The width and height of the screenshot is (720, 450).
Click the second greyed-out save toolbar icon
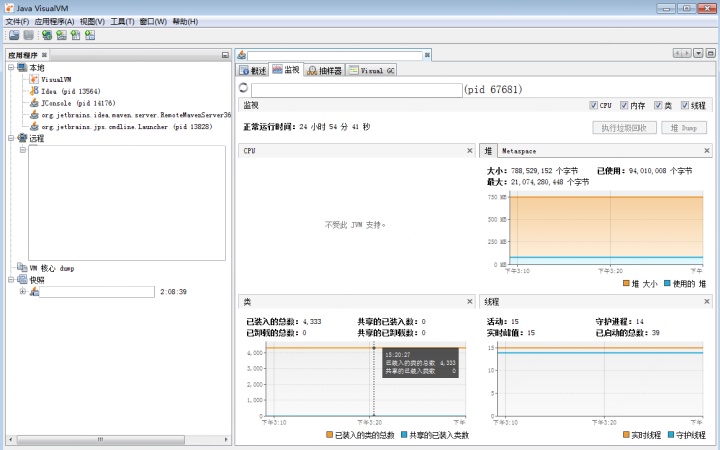pos(28,35)
